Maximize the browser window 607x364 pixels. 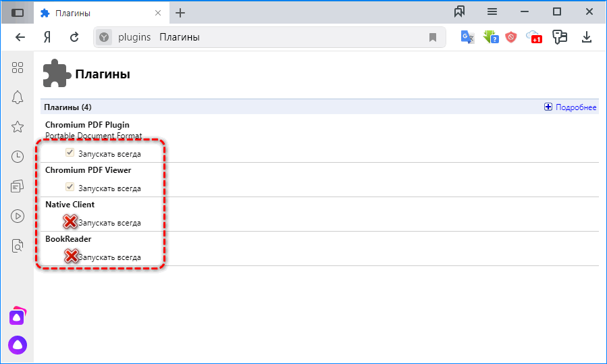click(557, 11)
